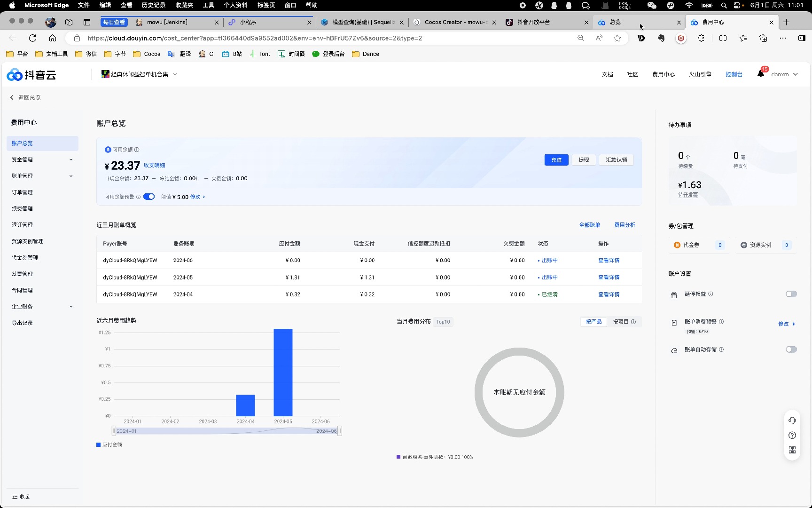Open the notification bell
This screenshot has width=812, height=508.
(761, 73)
